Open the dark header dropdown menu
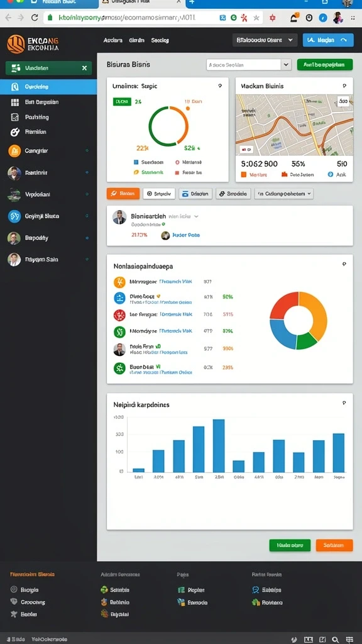This screenshot has height=644, width=362. tap(265, 40)
